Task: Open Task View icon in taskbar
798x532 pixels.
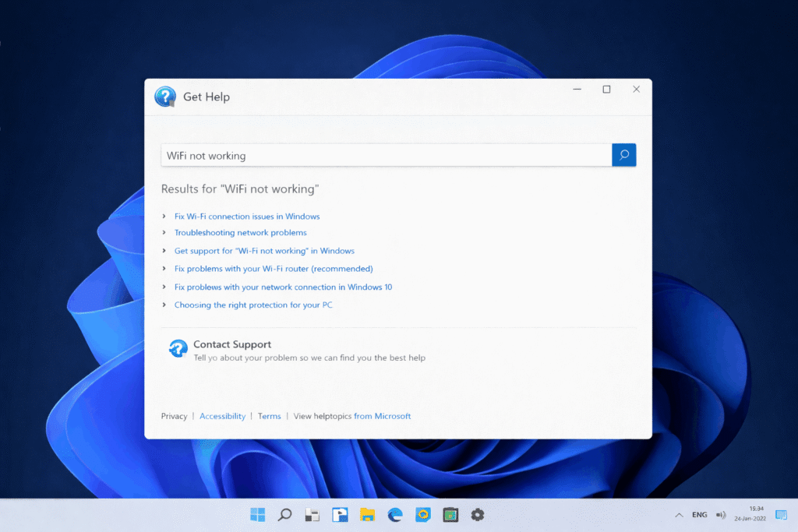Action: (312, 515)
